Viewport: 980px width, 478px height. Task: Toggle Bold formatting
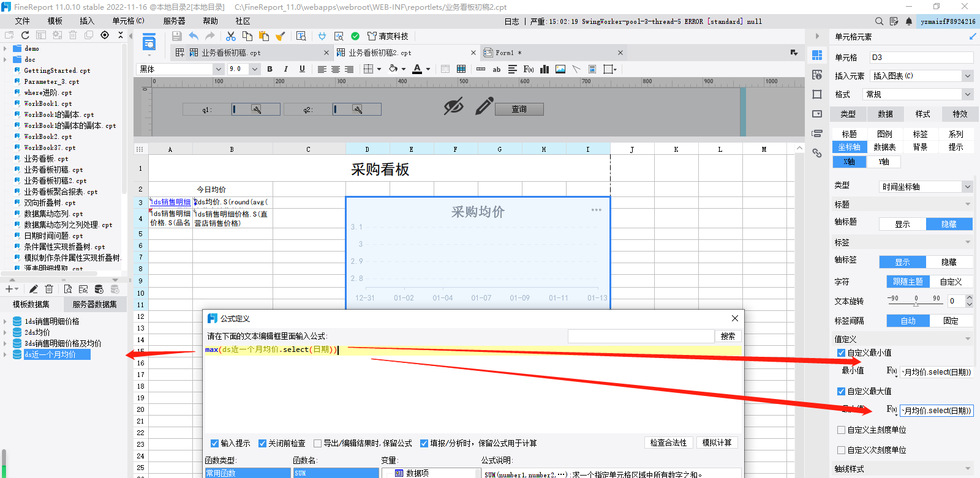(269, 69)
